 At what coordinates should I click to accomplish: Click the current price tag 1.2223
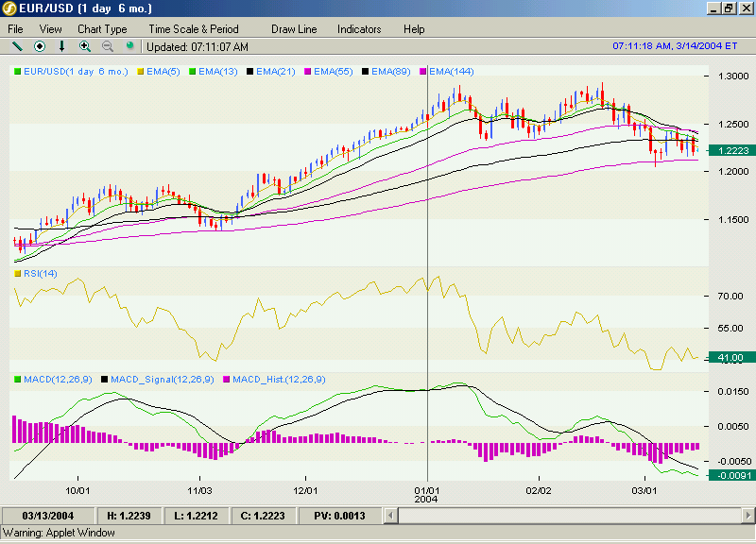(x=732, y=151)
